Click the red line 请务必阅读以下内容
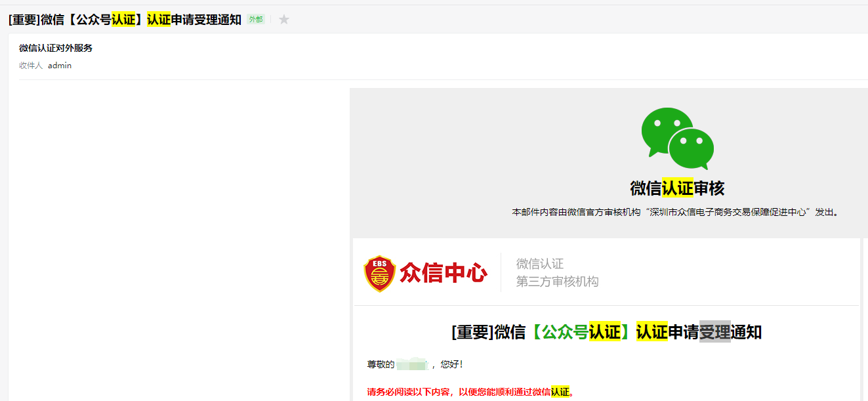 [471, 392]
